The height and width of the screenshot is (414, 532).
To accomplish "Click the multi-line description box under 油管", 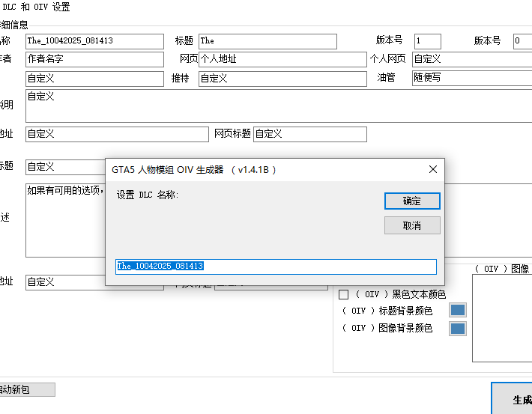I will 279,106.
